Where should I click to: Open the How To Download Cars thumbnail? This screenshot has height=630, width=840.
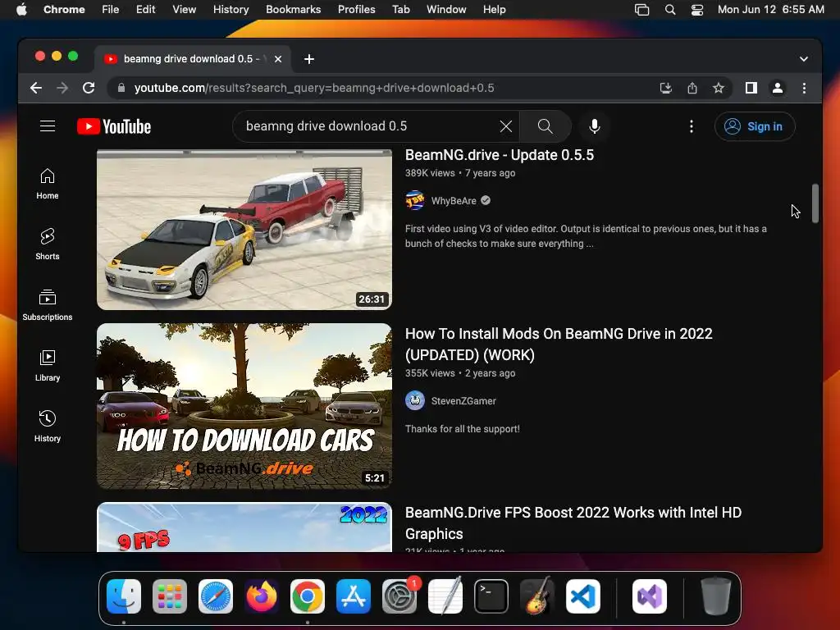coord(244,405)
